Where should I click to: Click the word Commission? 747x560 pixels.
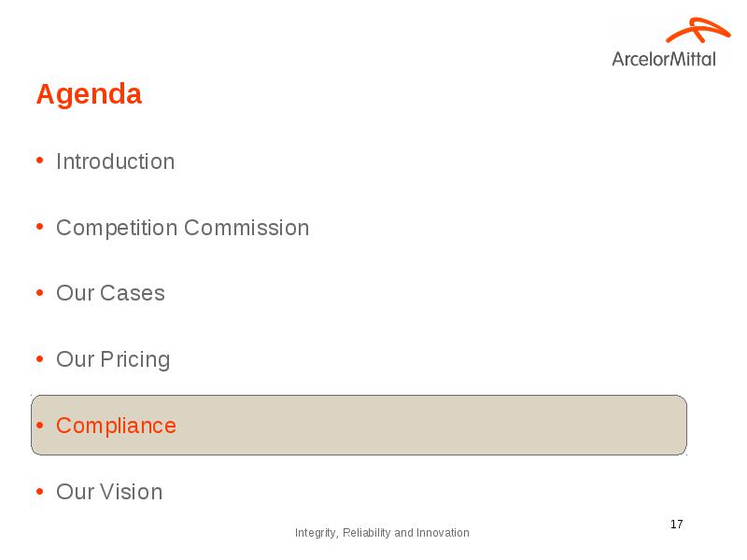(x=247, y=228)
